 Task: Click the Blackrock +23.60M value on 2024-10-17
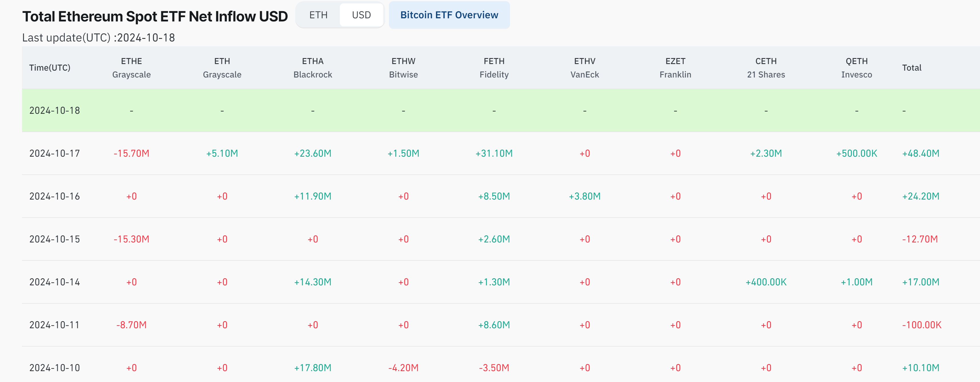312,154
